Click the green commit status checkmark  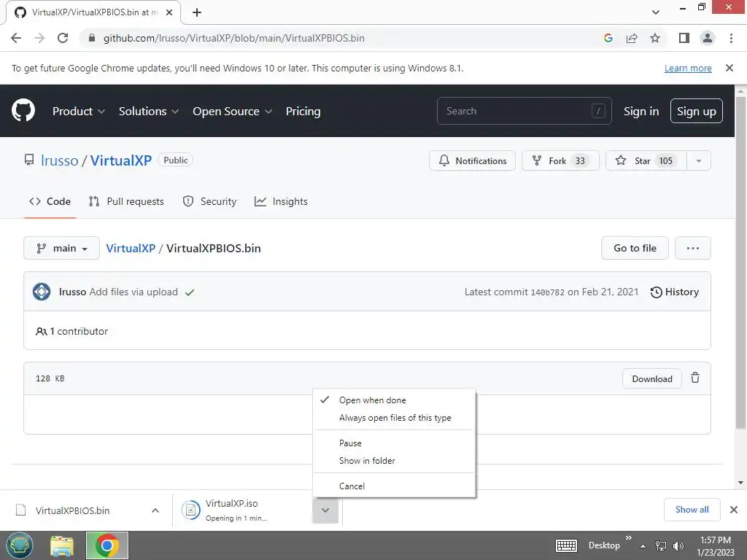[x=190, y=292]
